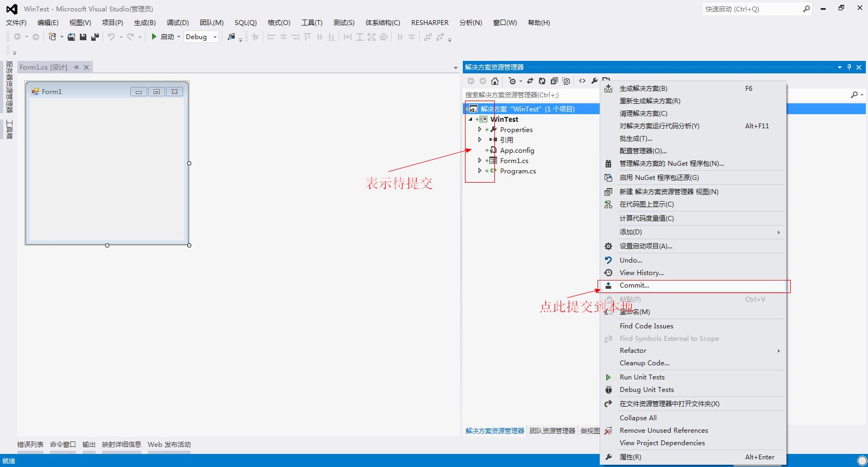Open the 调试(D) menu
868x467 pixels.
(x=178, y=22)
